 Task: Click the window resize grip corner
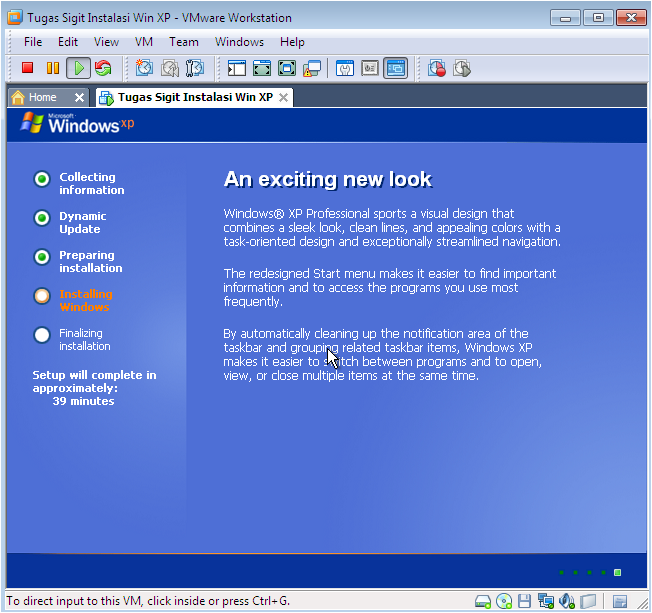coord(643,603)
